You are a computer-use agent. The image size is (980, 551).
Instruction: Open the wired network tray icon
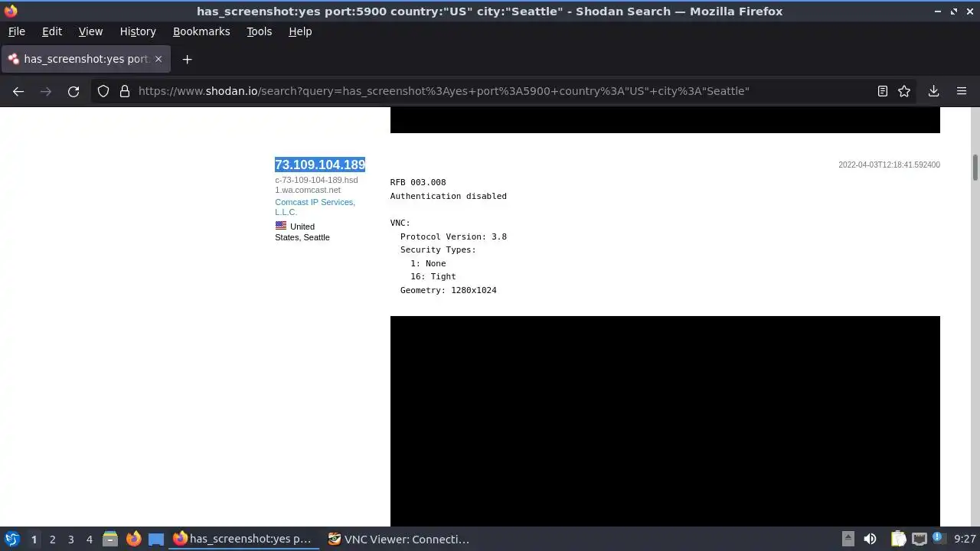[919, 539]
